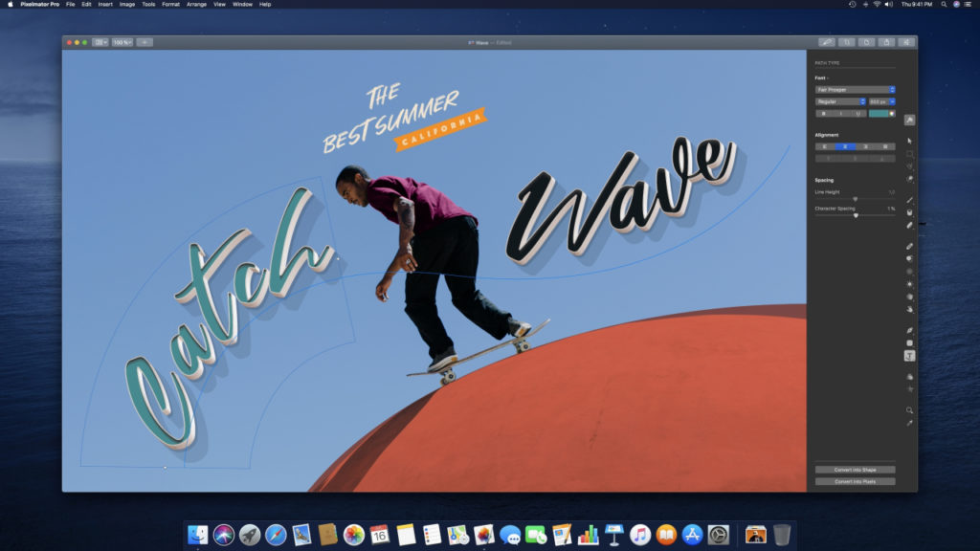The height and width of the screenshot is (551, 980).
Task: Open Keynote from the Dock
Action: [x=613, y=535]
